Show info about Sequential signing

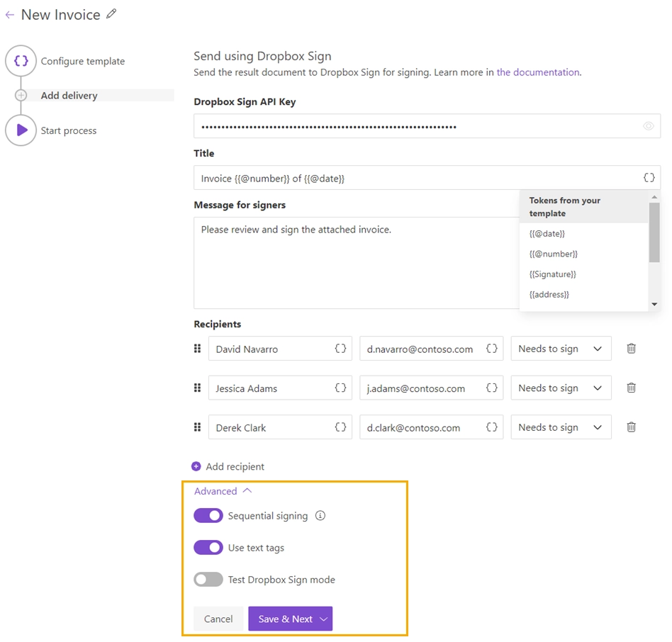[x=320, y=516]
